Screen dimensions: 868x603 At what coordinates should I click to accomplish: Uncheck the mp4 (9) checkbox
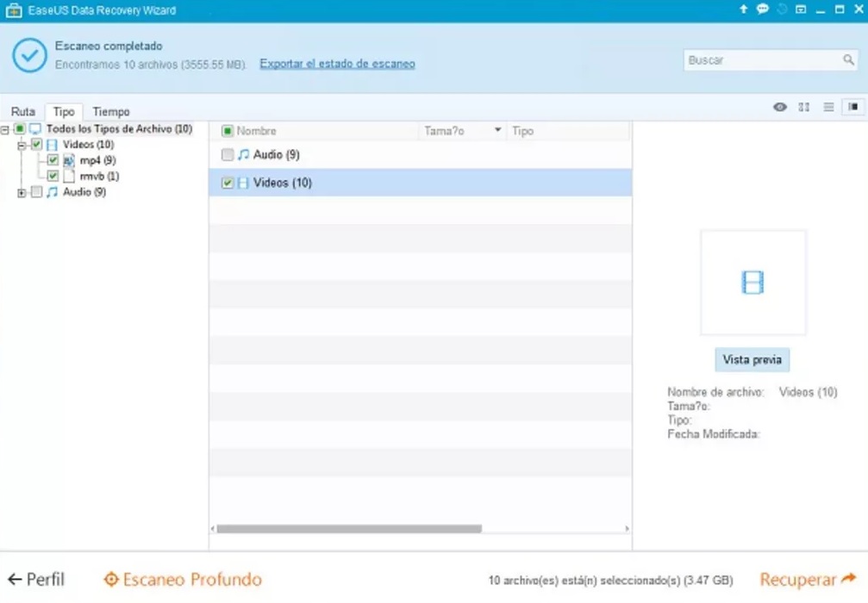tap(53, 160)
